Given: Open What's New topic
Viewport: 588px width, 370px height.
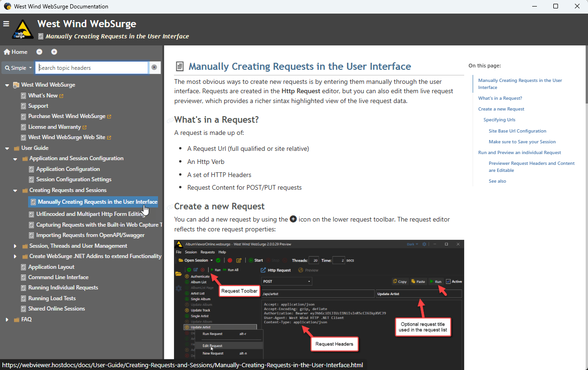Looking at the screenshot, I should click(x=43, y=96).
